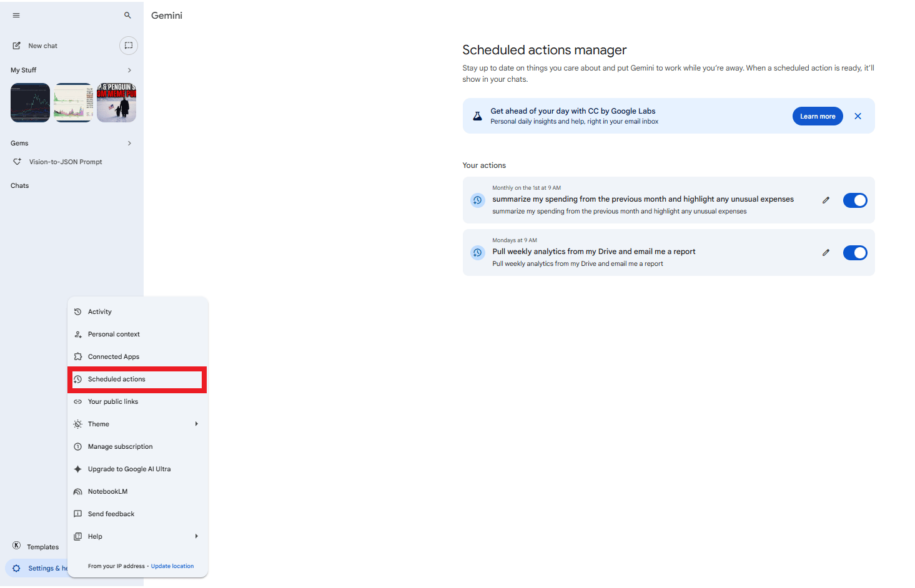Click the Connected Apps puzzle icon

(x=78, y=356)
